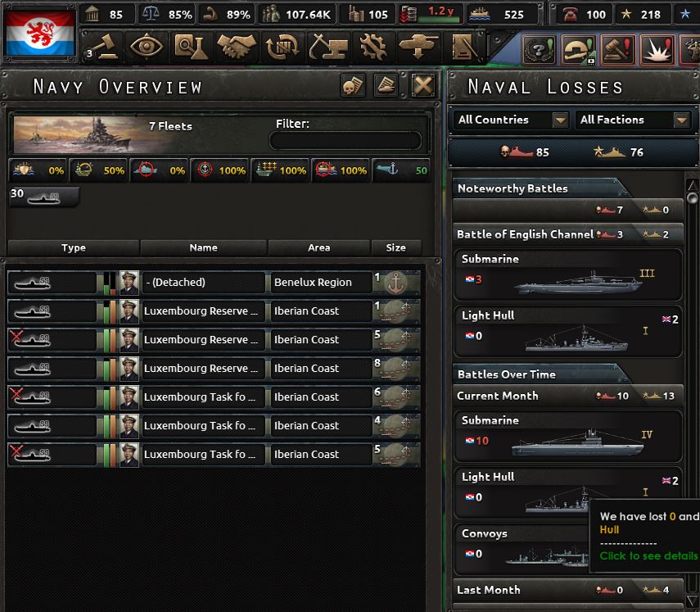Toggle the carrier 100% mission filter
The width and height of the screenshot is (700, 612).
pyautogui.click(x=280, y=170)
